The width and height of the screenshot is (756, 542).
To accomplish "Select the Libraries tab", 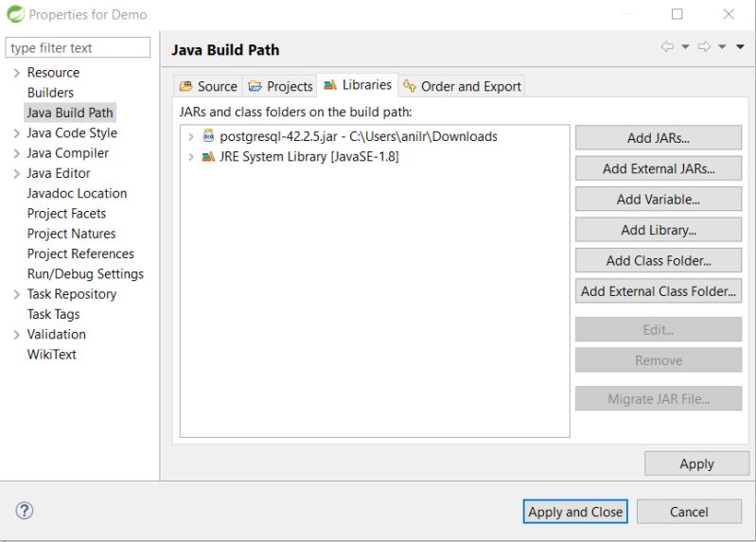I will coord(358,85).
